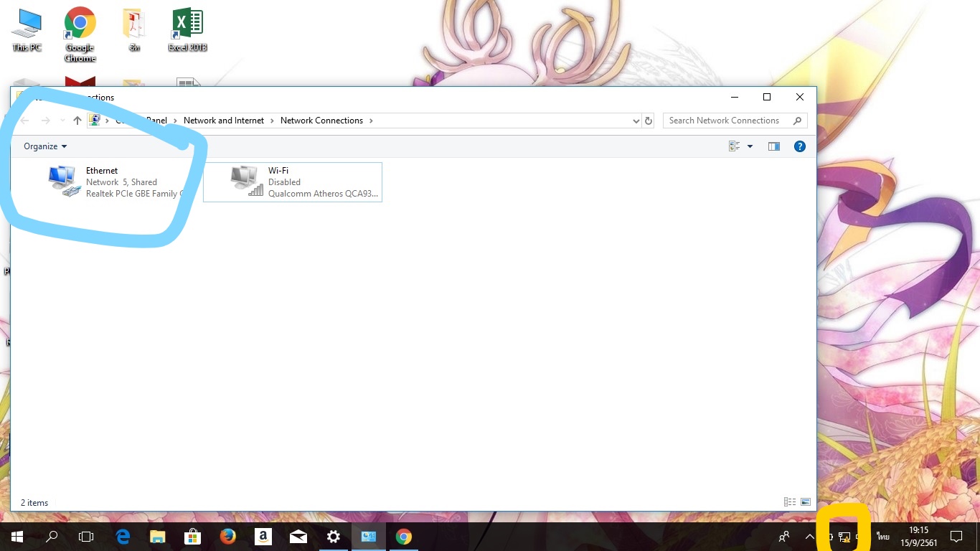The width and height of the screenshot is (980, 551).
Task: Expand the chevron after Network Connections
Action: point(371,121)
